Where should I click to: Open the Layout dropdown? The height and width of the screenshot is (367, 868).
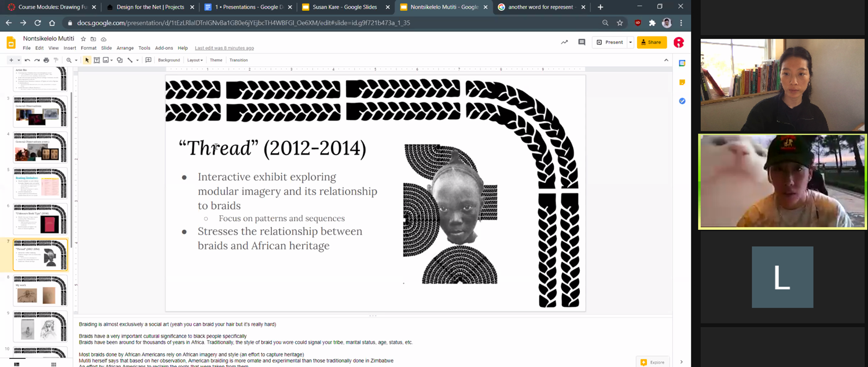click(195, 60)
